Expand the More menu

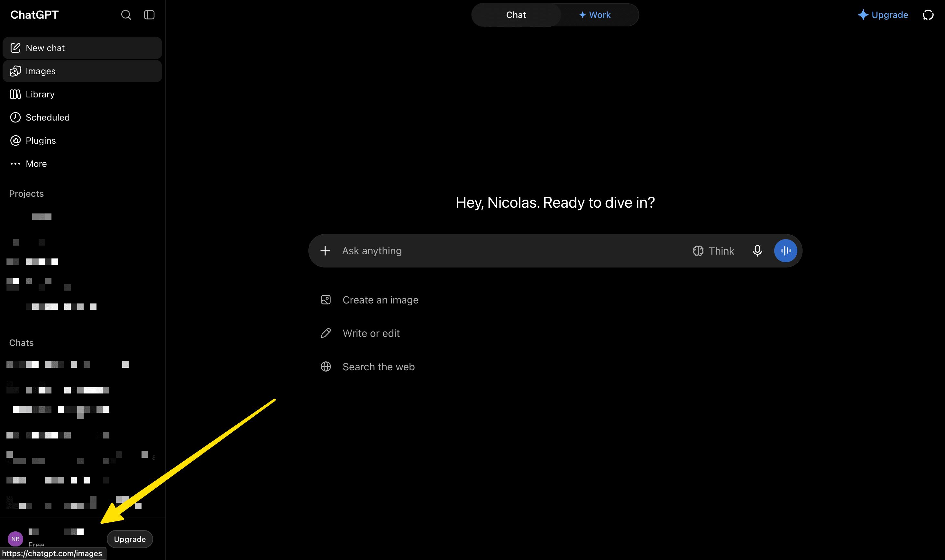pyautogui.click(x=82, y=164)
